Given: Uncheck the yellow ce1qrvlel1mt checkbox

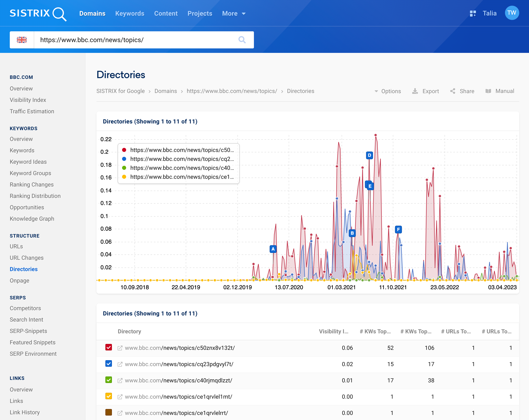Looking at the screenshot, I should coord(109,396).
